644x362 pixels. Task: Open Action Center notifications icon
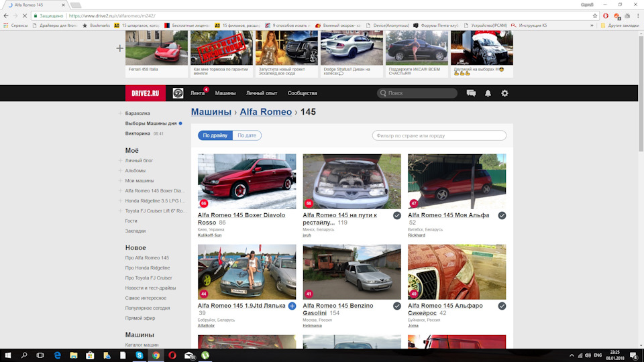tap(634, 355)
